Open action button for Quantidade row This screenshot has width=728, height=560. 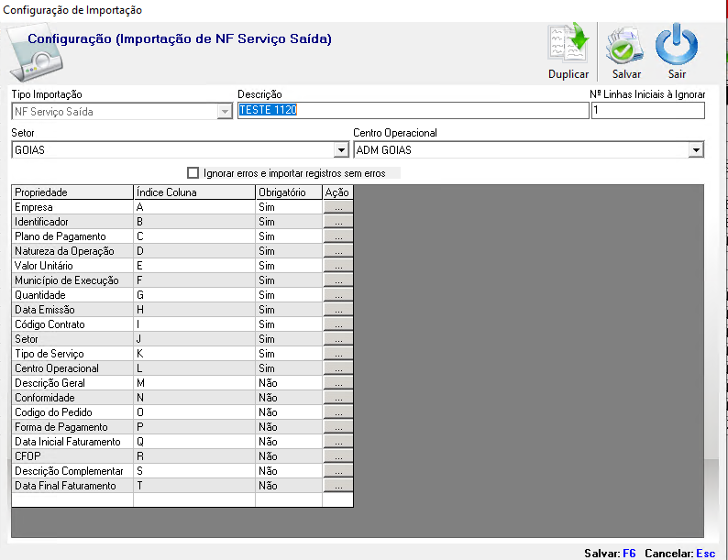(x=338, y=295)
